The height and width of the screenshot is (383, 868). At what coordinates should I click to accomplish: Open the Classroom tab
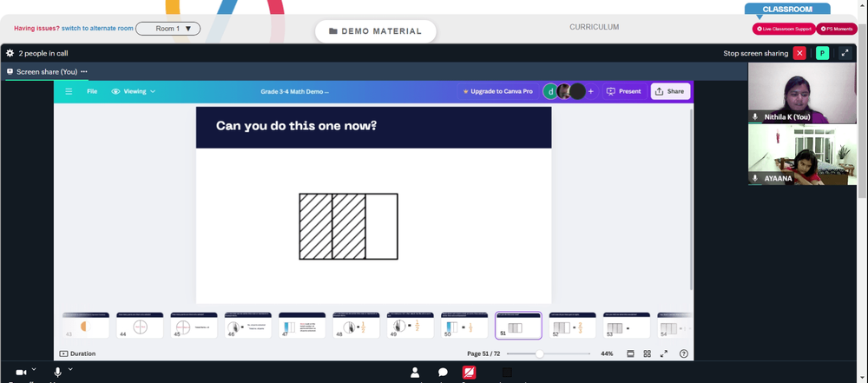pos(787,9)
